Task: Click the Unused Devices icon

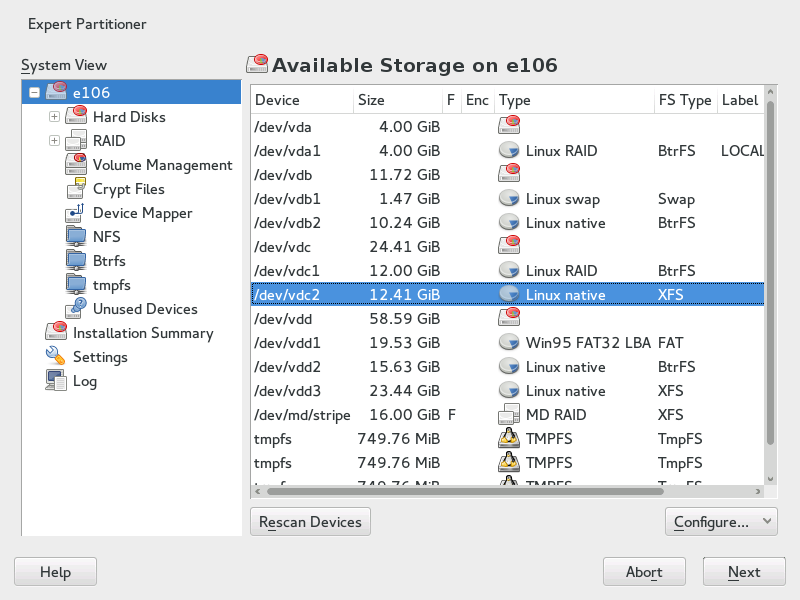Action: [76, 309]
